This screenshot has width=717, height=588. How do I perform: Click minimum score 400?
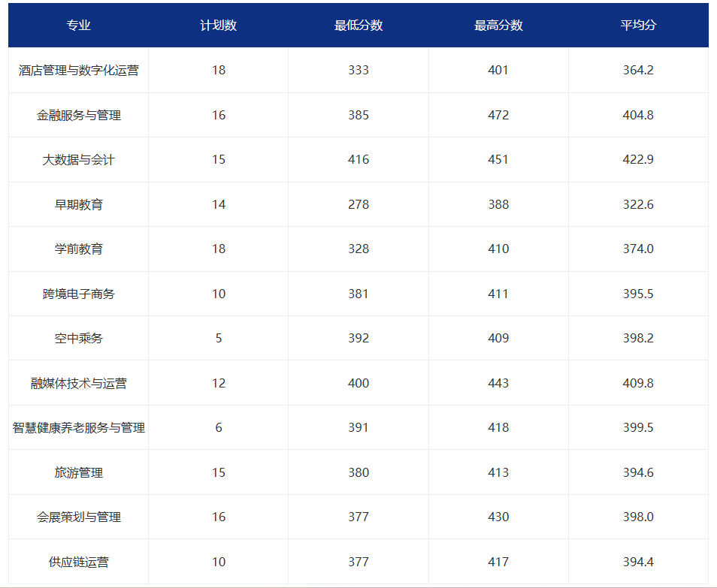(358, 383)
